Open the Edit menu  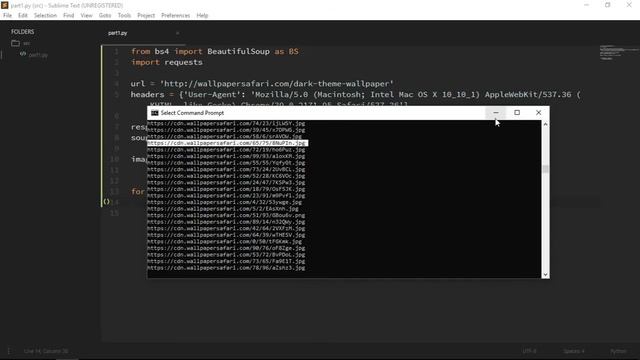(23, 16)
